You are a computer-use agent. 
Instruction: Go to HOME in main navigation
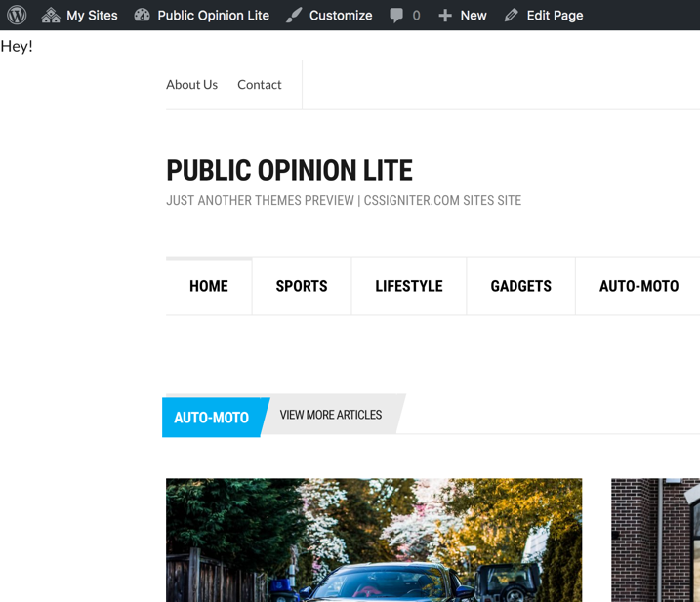coord(209,286)
